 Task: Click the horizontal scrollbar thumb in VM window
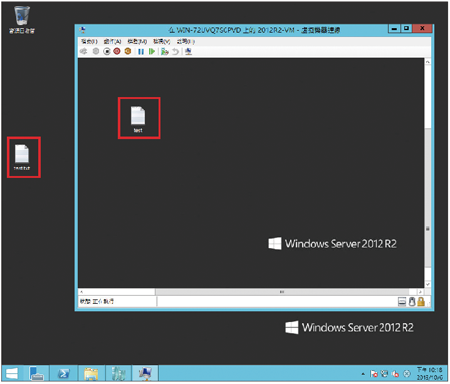point(282,292)
